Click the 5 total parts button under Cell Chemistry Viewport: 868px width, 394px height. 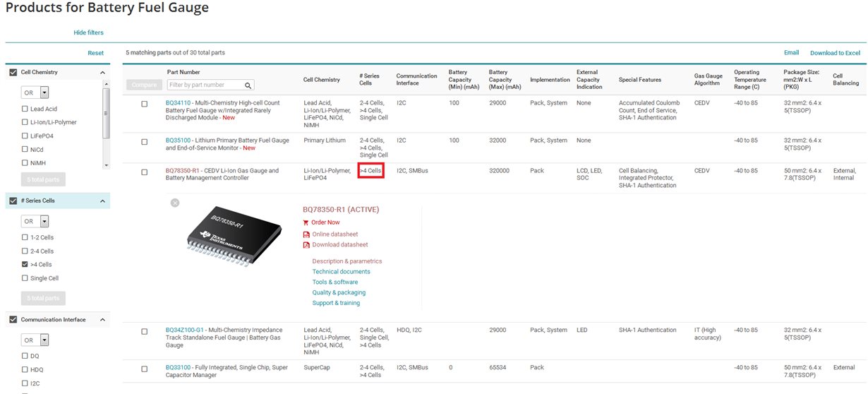pos(44,179)
